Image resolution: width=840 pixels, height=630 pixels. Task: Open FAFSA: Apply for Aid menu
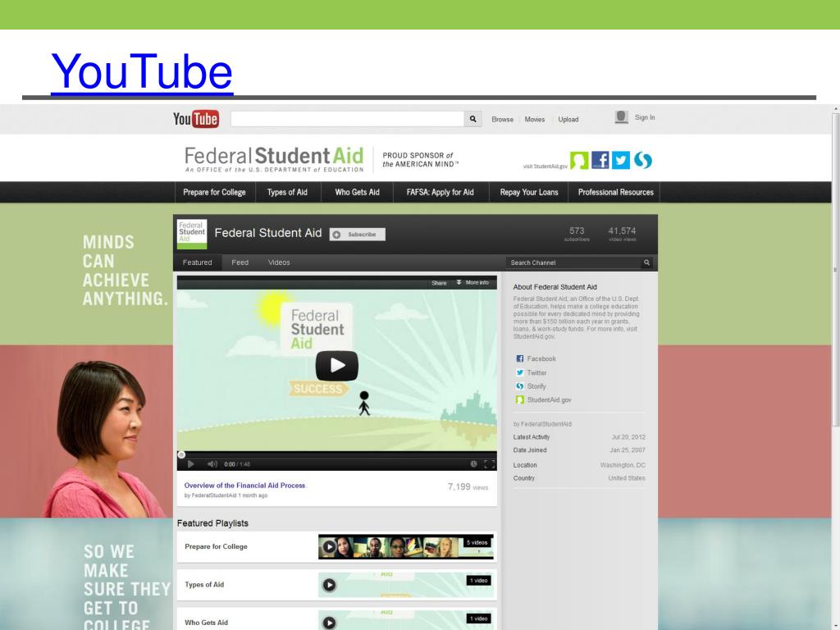pos(441,192)
